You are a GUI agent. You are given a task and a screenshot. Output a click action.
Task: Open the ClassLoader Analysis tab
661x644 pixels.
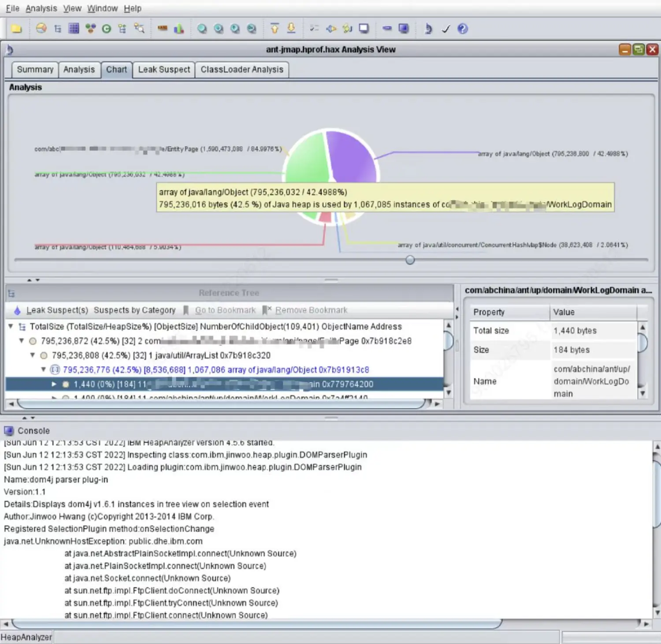tap(242, 70)
